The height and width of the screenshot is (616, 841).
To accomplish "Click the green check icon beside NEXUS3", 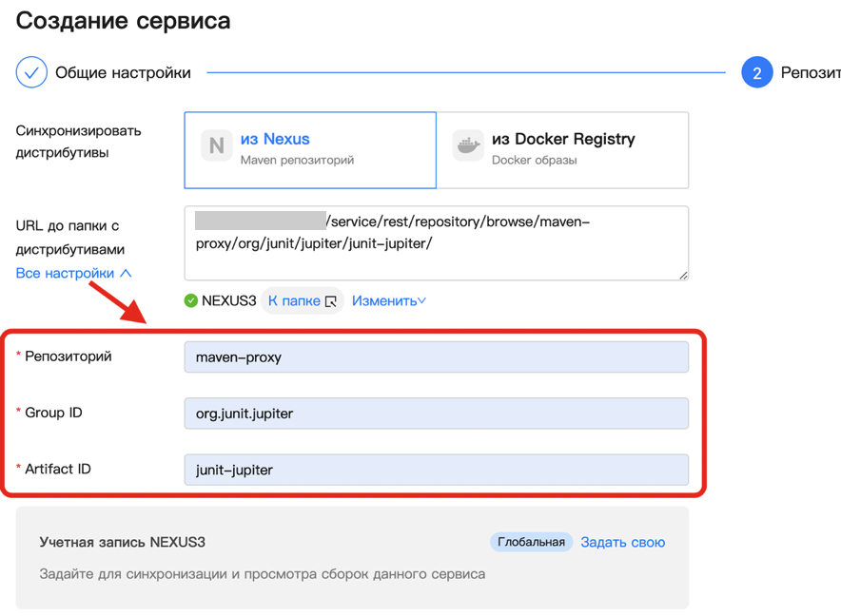I will [x=191, y=301].
